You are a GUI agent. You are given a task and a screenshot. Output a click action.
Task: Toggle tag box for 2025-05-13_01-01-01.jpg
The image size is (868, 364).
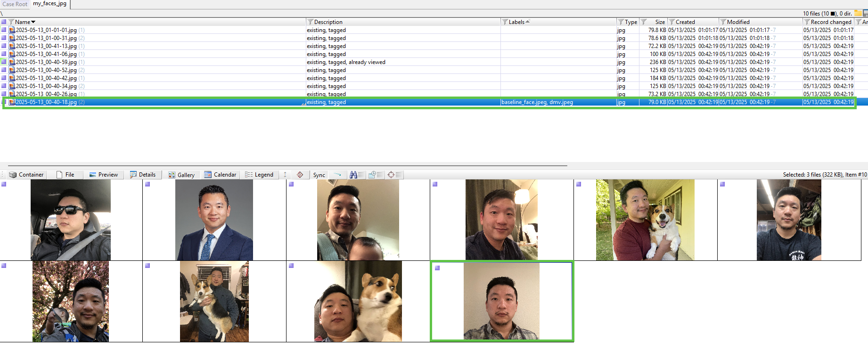[4, 30]
